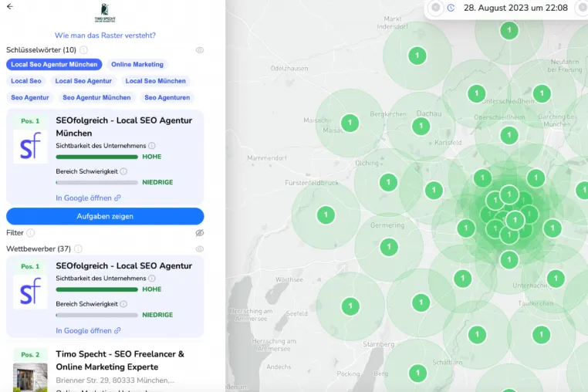Go to previous scan with left arrow by date

point(436,8)
